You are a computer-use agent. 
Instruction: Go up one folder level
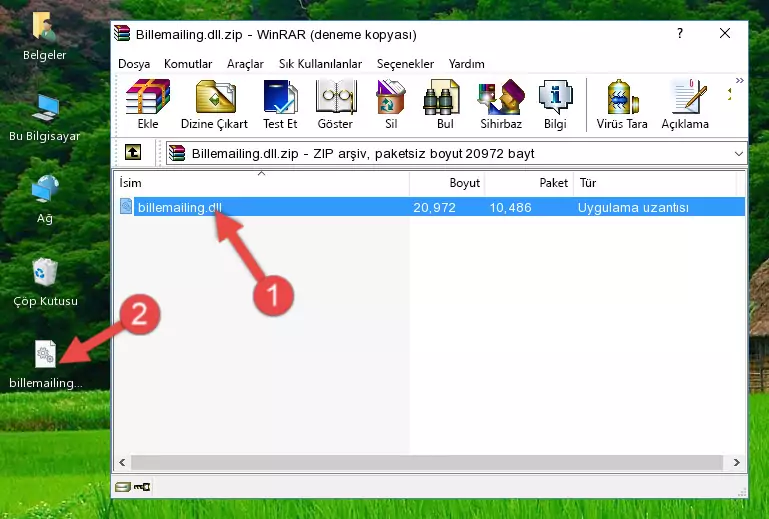(x=133, y=153)
